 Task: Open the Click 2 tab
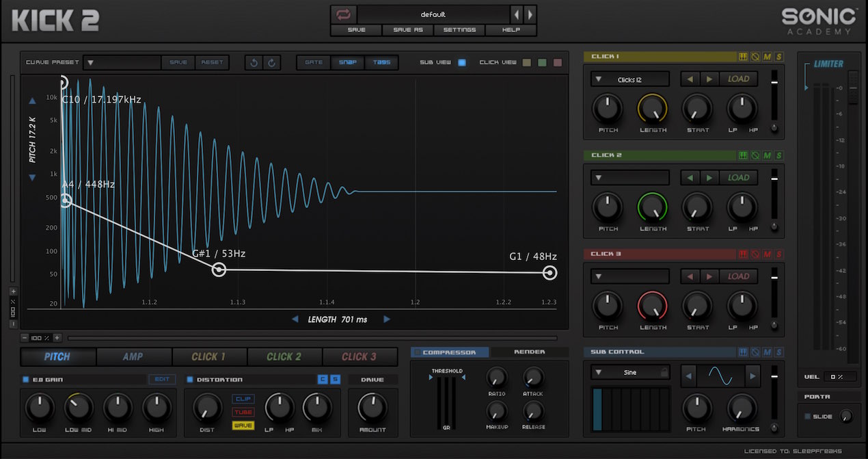284,356
